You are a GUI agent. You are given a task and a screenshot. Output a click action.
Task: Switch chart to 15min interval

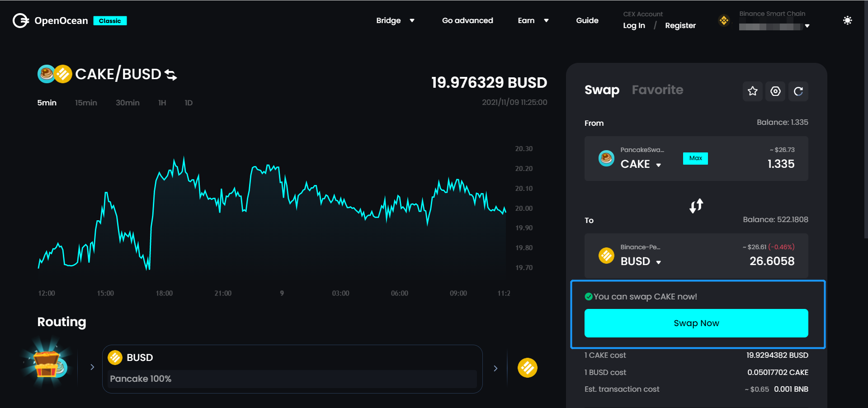click(86, 103)
